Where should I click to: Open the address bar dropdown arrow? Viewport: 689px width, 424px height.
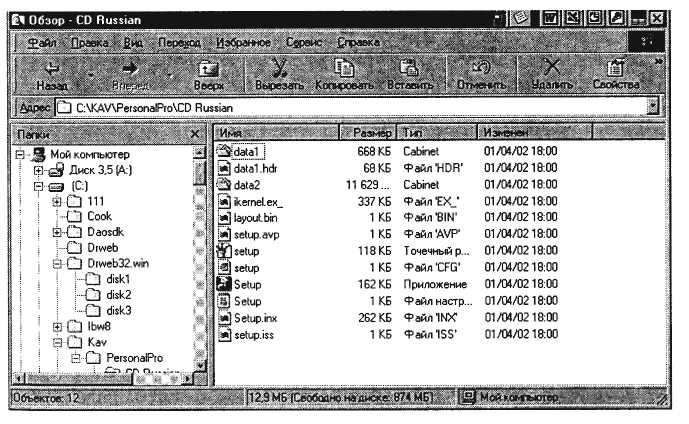[653, 106]
